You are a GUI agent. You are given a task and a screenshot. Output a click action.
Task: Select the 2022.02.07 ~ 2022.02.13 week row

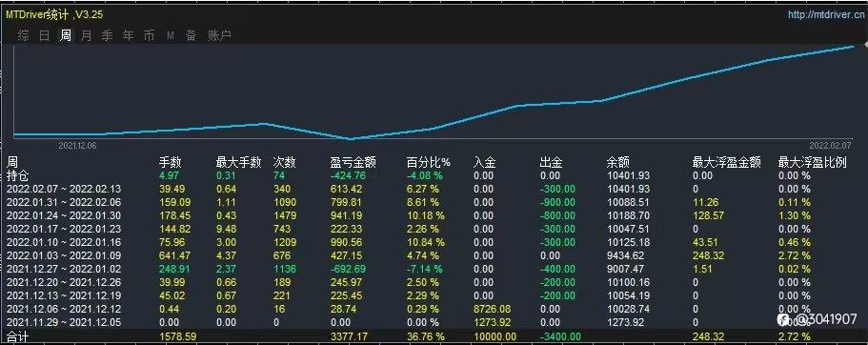coord(434,189)
